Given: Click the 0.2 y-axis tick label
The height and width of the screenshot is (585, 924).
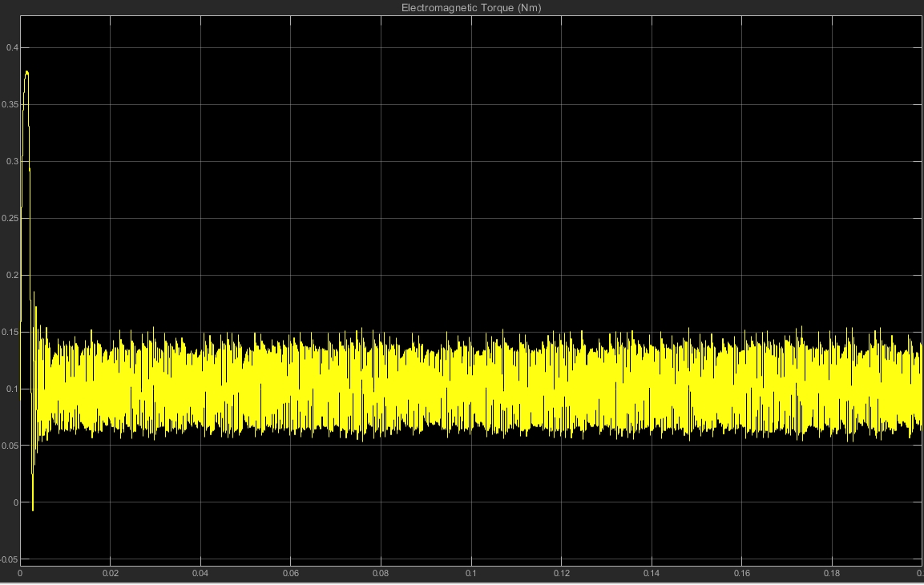Looking at the screenshot, I should point(11,275).
